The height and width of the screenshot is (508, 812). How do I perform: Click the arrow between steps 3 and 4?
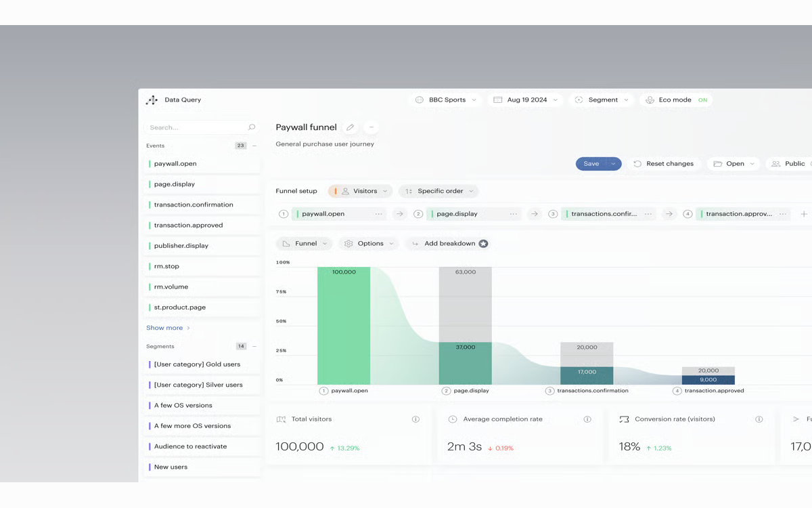tap(669, 214)
